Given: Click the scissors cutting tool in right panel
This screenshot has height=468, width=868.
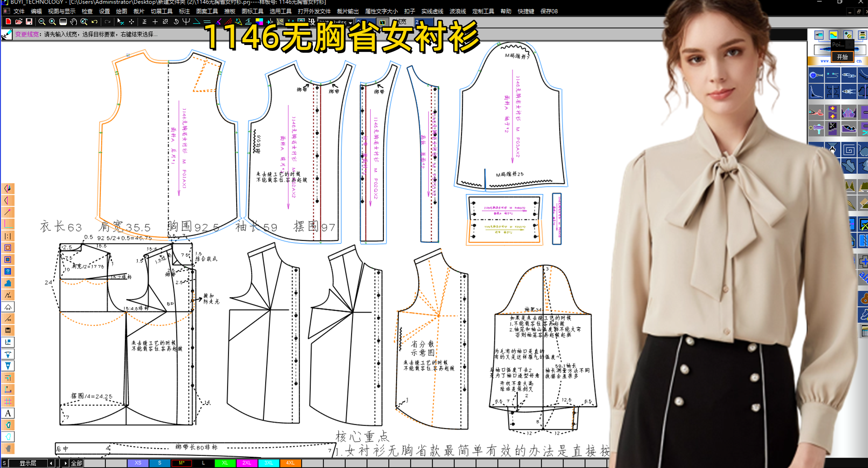Looking at the screenshot, I should click(816, 112).
